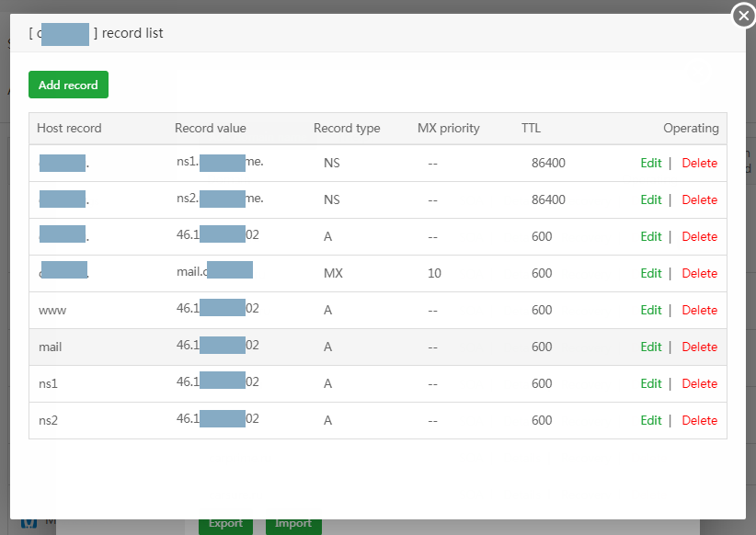Image resolution: width=756 pixels, height=535 pixels.
Task: Edit the MX record with priority 10
Action: 650,273
